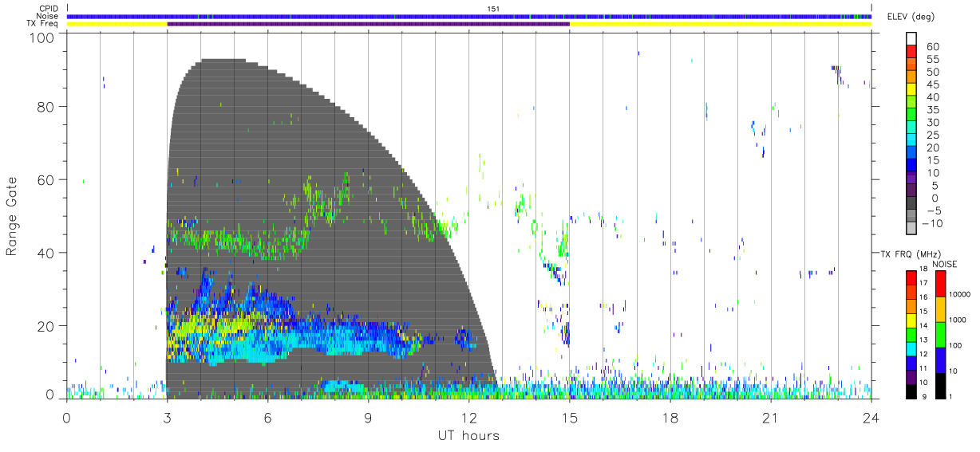Select the purple segment of the TX Freq strip
980x452 pixels.
[x=368, y=24]
